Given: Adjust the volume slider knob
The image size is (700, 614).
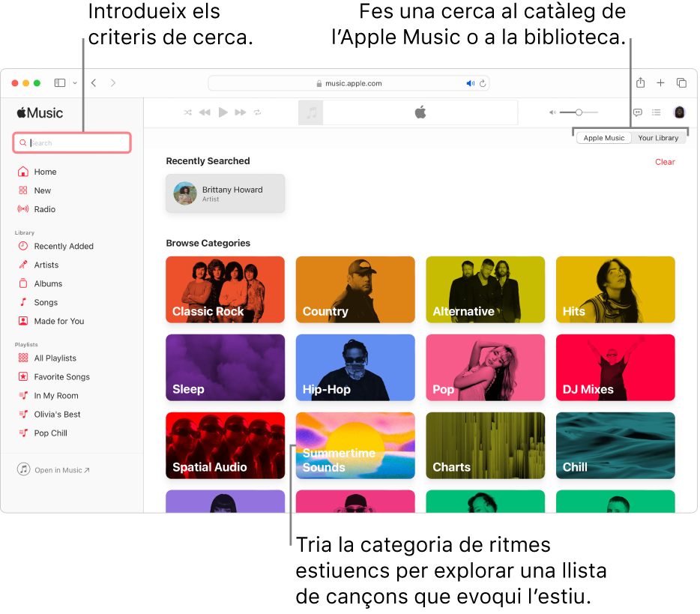Looking at the screenshot, I should (579, 112).
